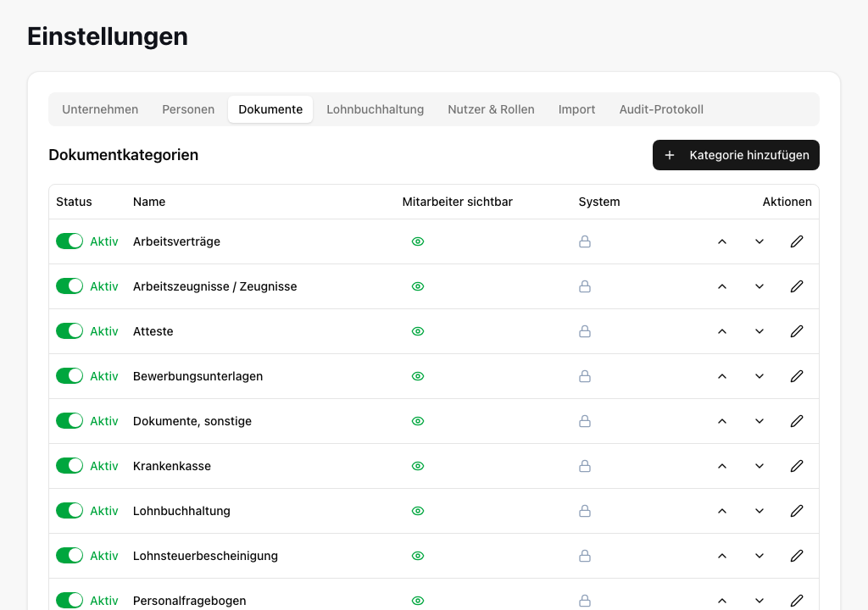The image size is (868, 610).
Task: Toggle visibility eye for Arbeitsverträge
Action: 418,241
